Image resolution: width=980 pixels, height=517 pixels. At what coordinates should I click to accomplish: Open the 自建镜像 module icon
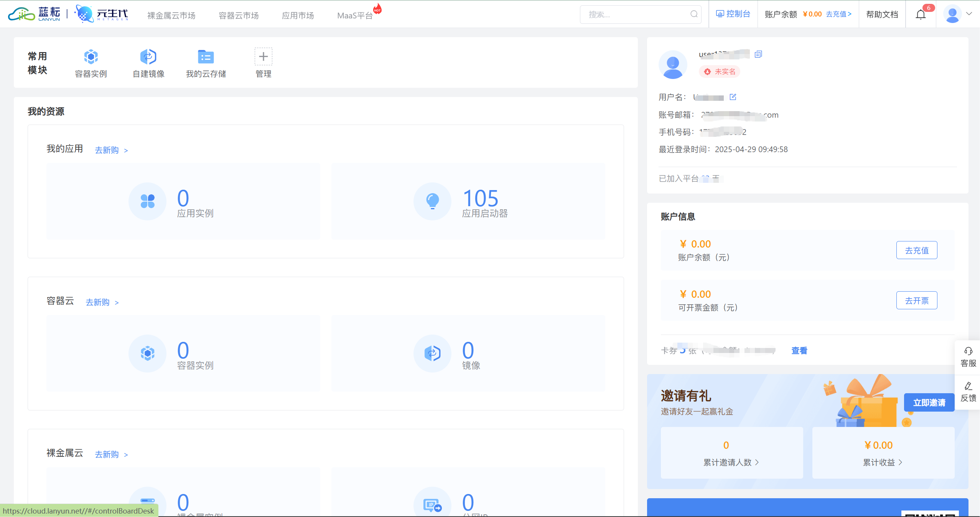click(148, 57)
